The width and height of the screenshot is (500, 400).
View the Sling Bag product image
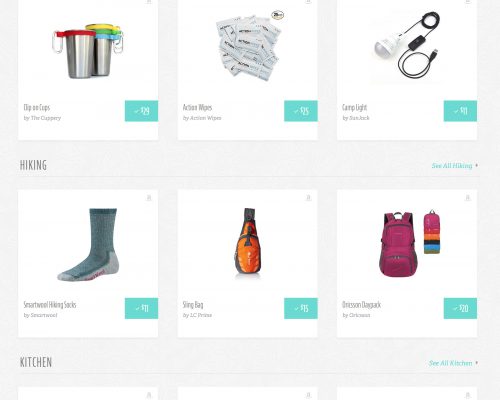coord(248,243)
